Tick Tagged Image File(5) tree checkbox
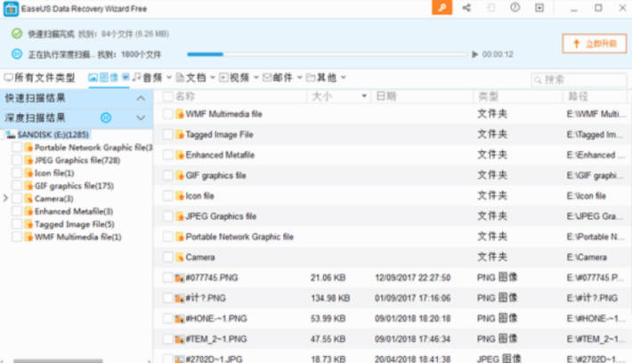This screenshot has width=632, height=364. (x=17, y=224)
